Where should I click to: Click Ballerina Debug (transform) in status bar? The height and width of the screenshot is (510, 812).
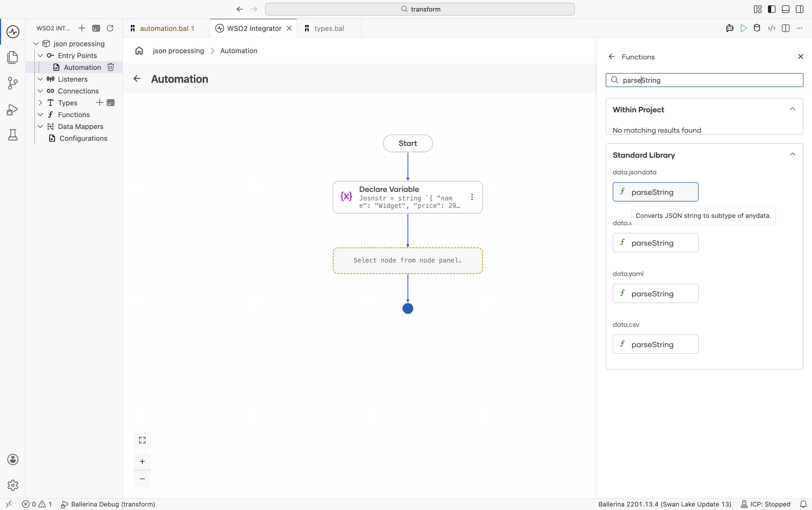108,504
